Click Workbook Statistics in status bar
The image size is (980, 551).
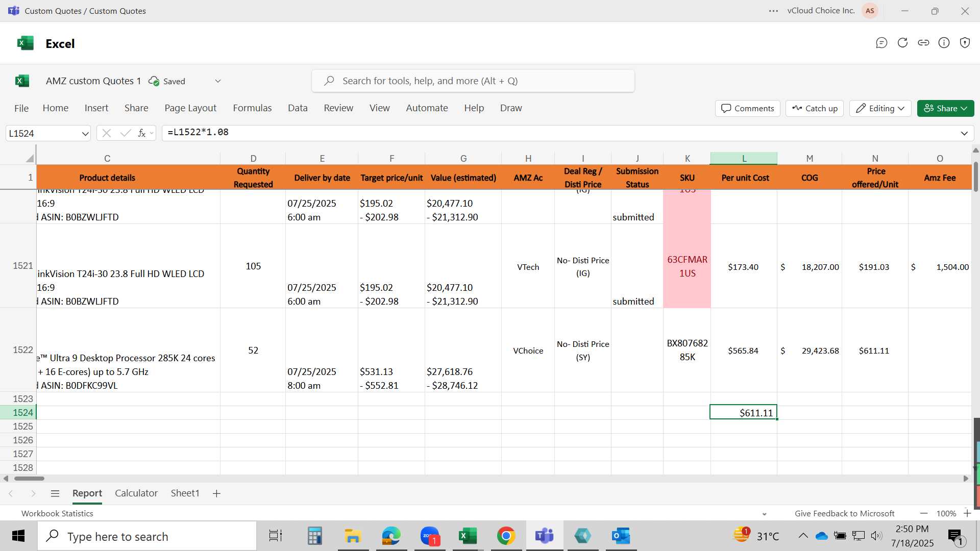click(57, 514)
